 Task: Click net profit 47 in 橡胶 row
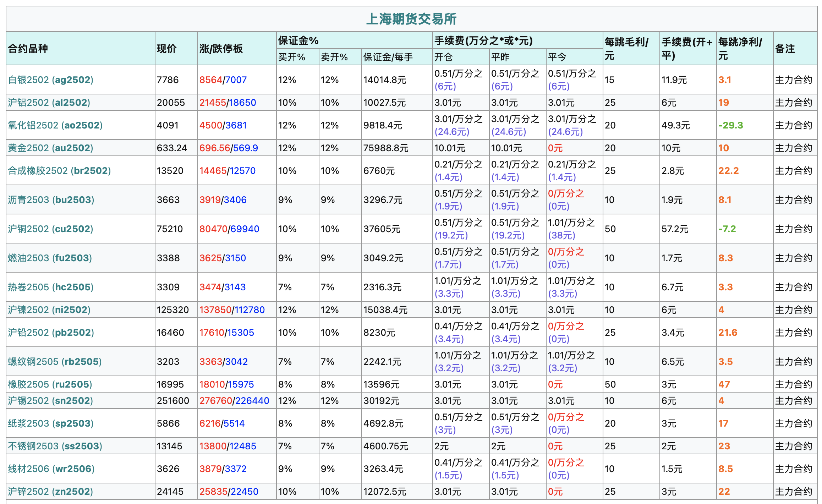[x=724, y=384]
